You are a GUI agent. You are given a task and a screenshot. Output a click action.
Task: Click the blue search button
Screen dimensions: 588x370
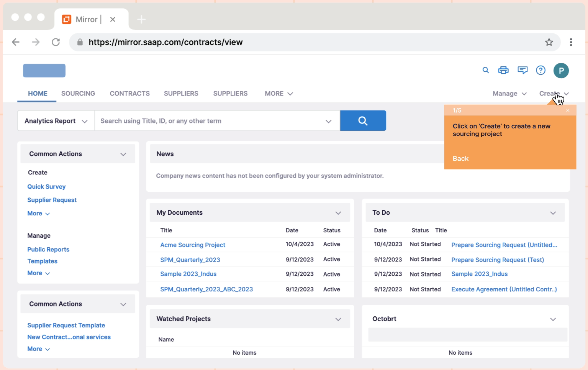click(363, 121)
